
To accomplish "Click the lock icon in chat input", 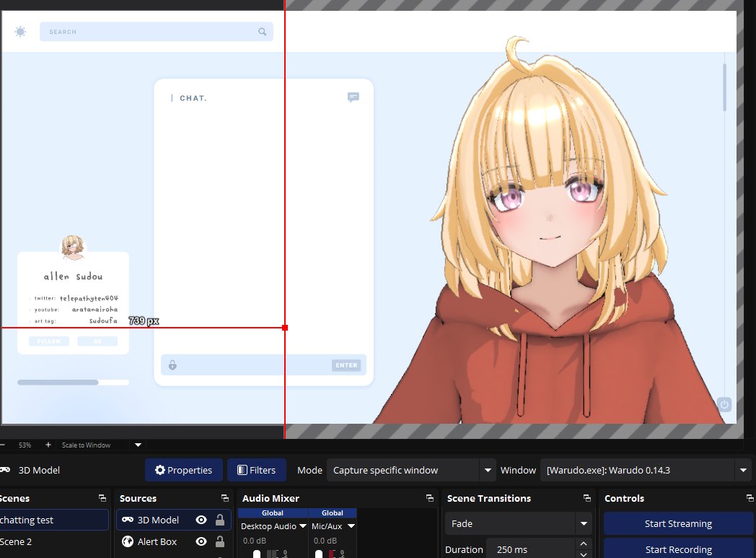I will pyautogui.click(x=172, y=365).
